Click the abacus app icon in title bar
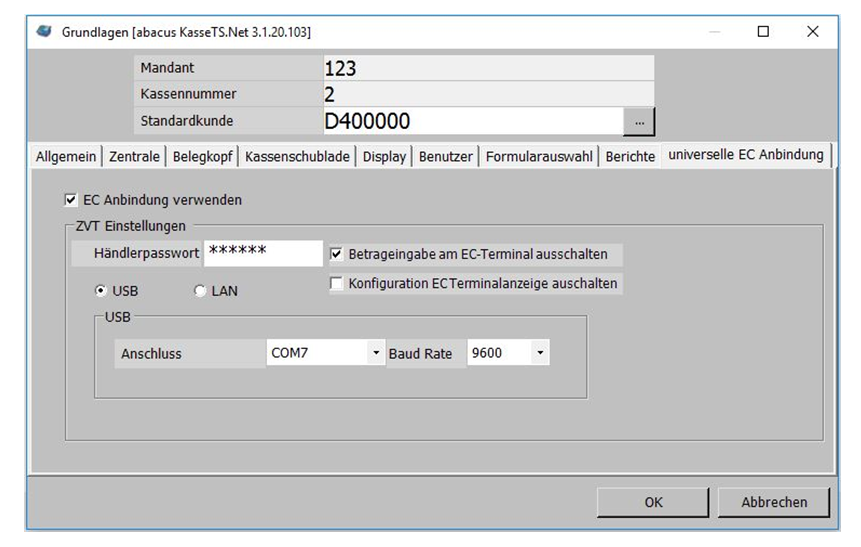 click(44, 32)
